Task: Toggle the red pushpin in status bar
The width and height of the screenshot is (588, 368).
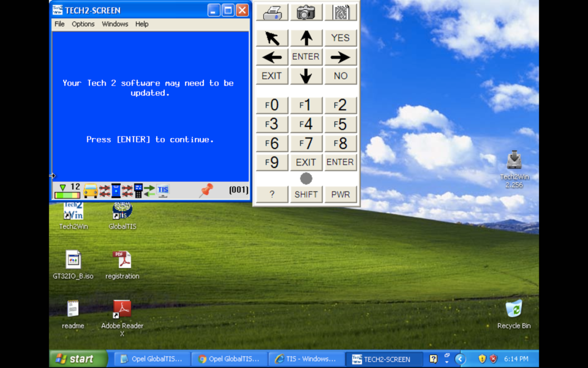Action: (x=206, y=190)
